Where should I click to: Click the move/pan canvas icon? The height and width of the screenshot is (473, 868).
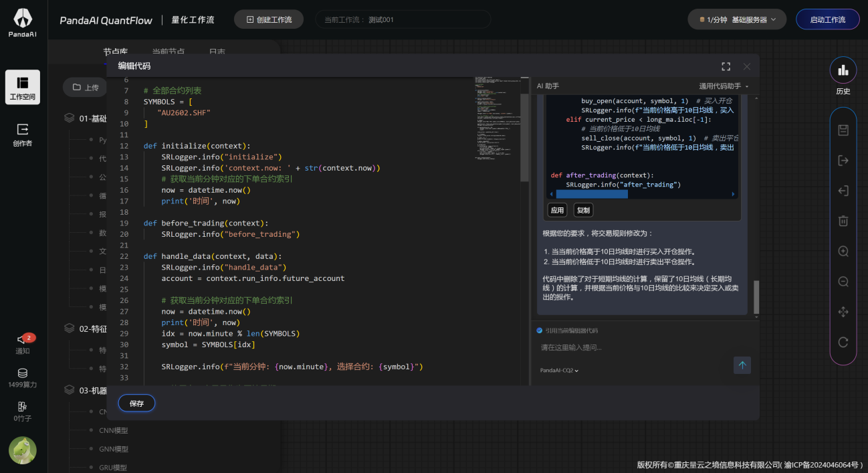pos(843,312)
